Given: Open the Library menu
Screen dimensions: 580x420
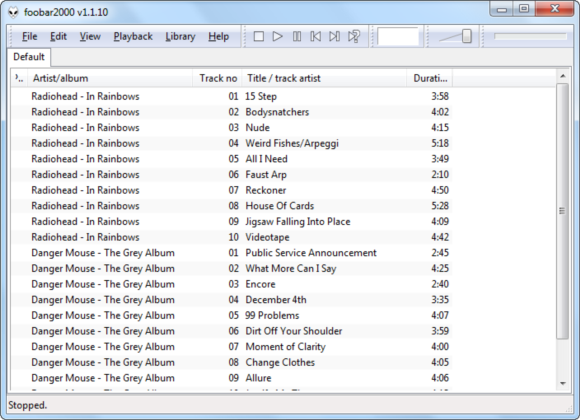Looking at the screenshot, I should [180, 36].
